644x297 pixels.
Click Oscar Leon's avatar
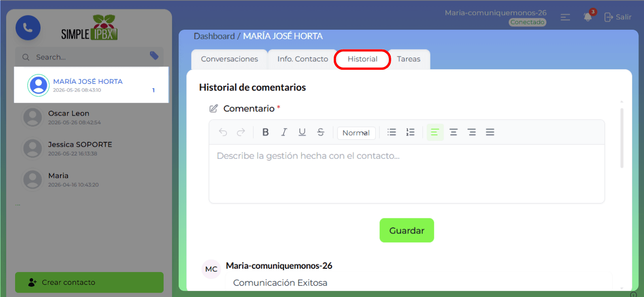click(x=33, y=117)
